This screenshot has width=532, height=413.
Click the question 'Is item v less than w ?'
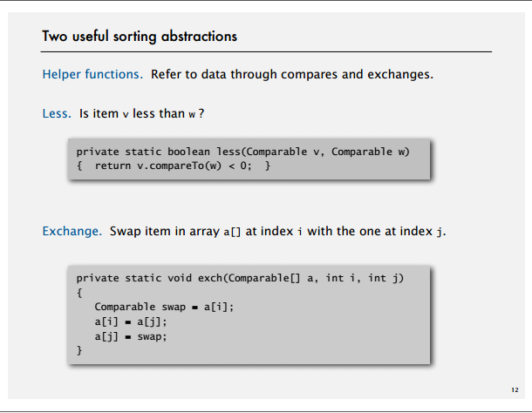coord(142,113)
